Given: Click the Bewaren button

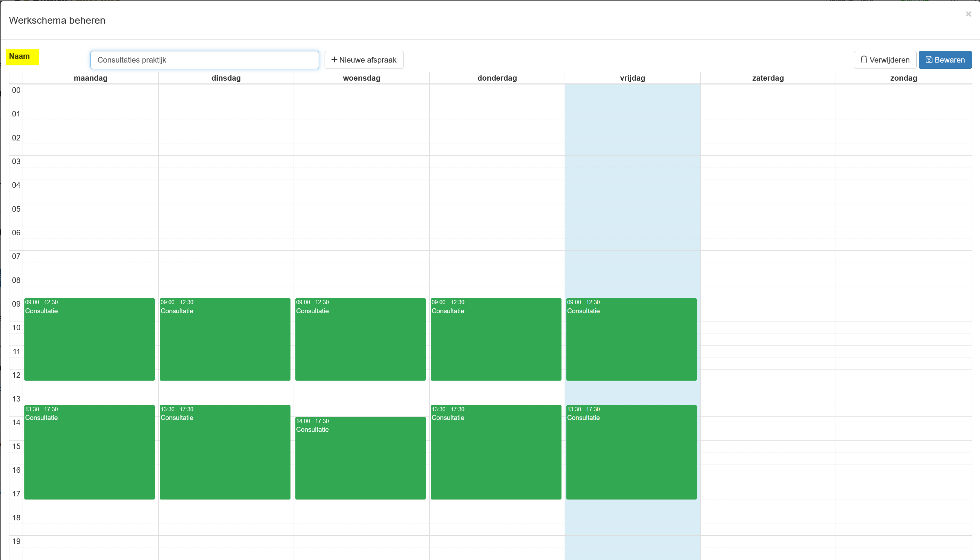Looking at the screenshot, I should coord(945,60).
